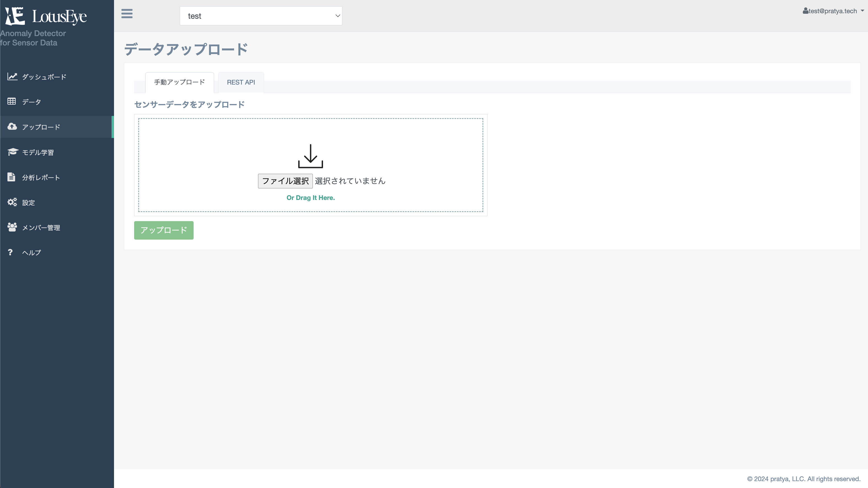Click the データアップロード page heading
This screenshot has width=868, height=488.
click(x=186, y=49)
